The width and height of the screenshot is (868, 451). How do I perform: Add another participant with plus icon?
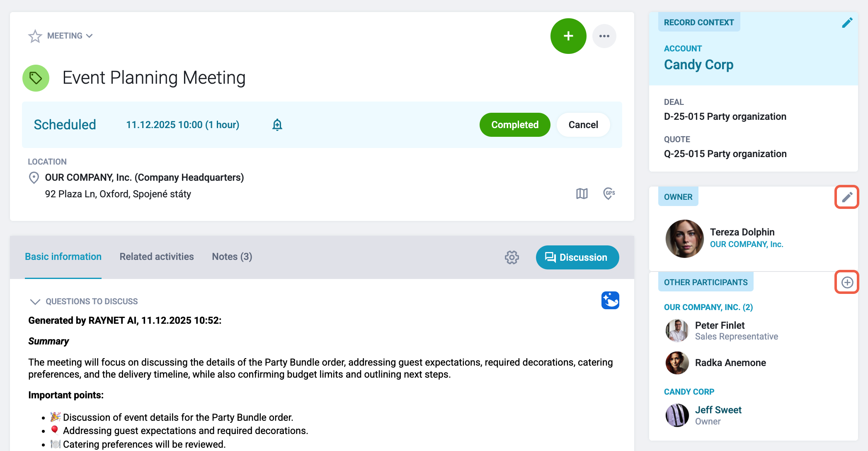pos(847,282)
